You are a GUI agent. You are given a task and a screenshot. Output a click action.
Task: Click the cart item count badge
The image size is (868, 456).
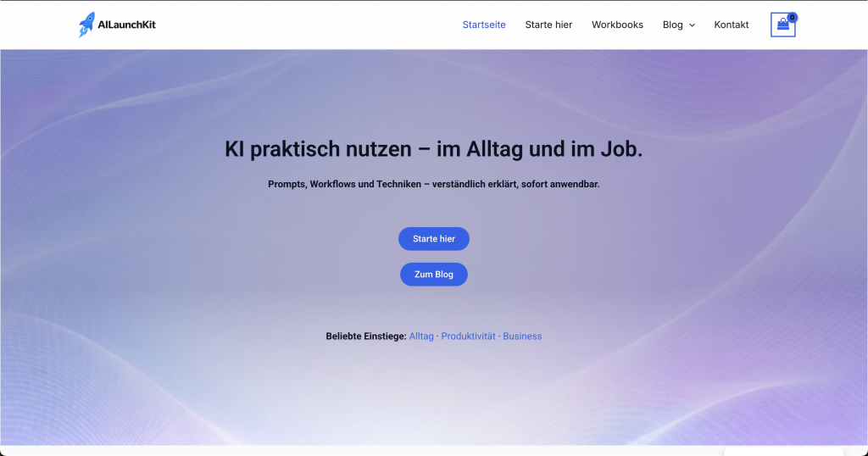(793, 17)
